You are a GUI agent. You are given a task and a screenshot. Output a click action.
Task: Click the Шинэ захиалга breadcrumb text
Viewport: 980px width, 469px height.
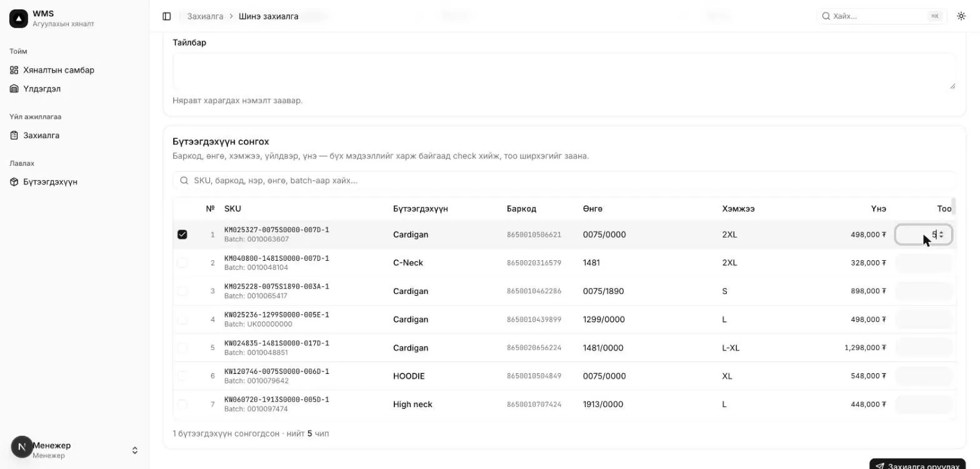[x=268, y=16]
